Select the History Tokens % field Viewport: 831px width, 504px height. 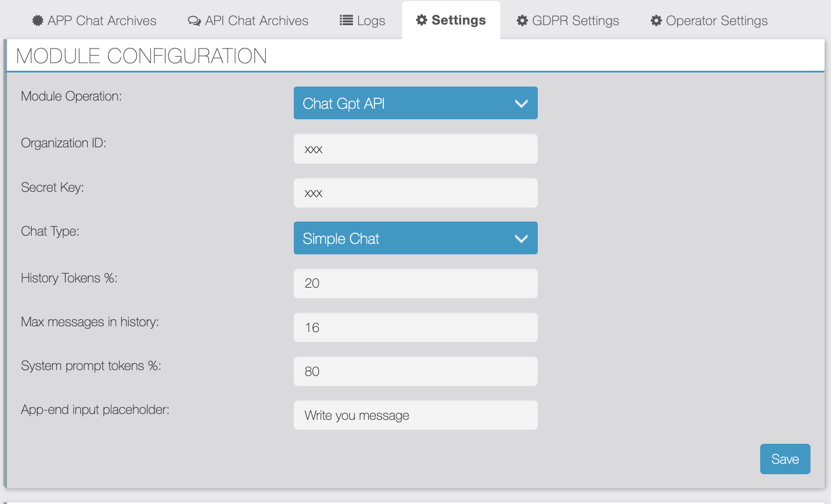[415, 284]
